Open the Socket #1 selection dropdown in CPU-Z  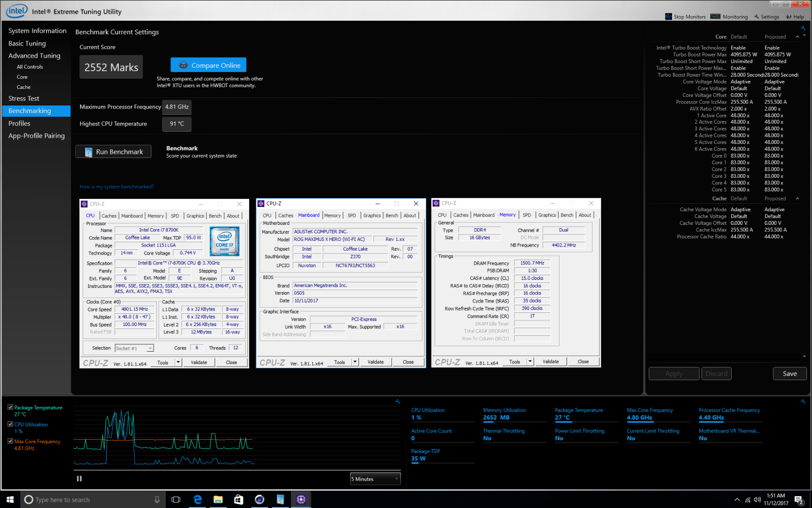pos(134,348)
